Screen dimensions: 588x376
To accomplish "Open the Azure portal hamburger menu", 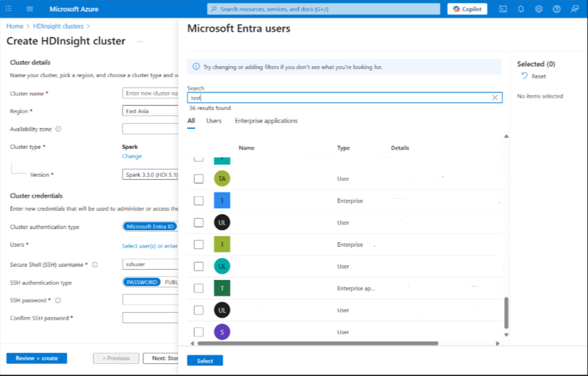I will coord(30,9).
